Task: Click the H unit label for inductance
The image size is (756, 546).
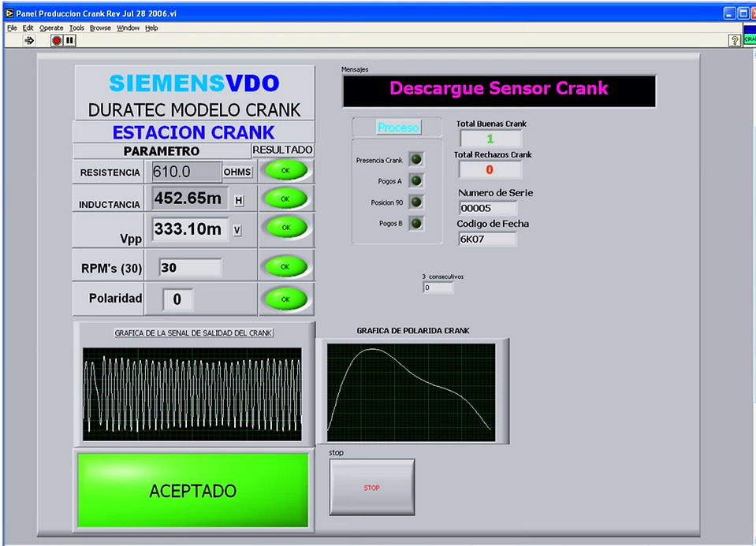Action: pyautogui.click(x=239, y=200)
